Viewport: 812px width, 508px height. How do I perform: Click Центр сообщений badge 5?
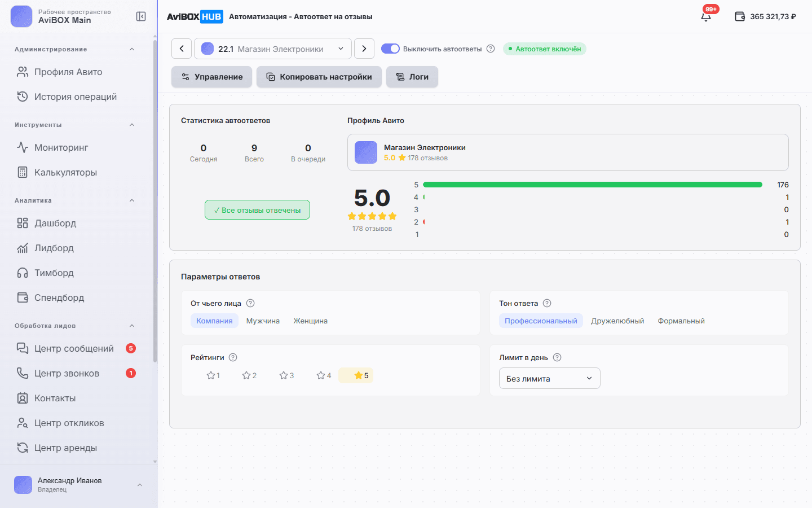click(131, 348)
